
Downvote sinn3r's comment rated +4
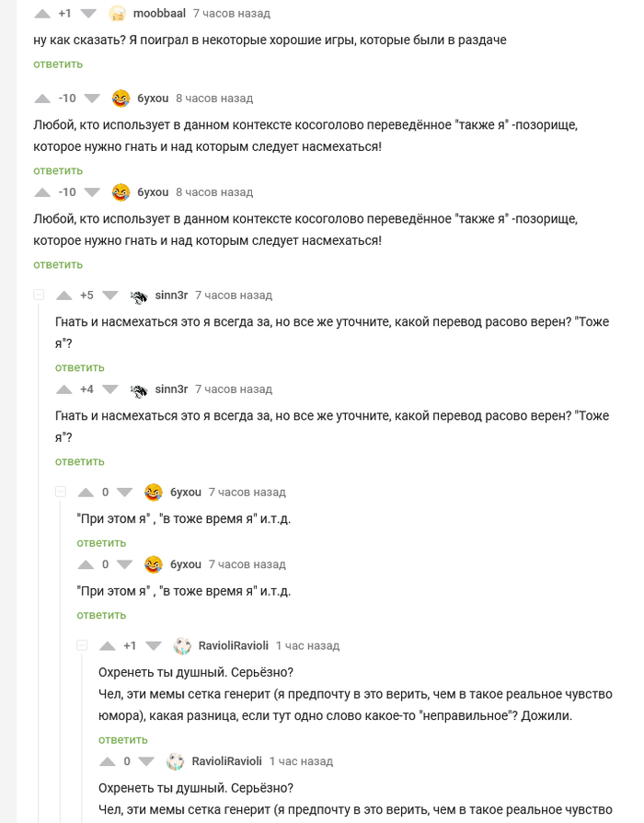click(109, 389)
